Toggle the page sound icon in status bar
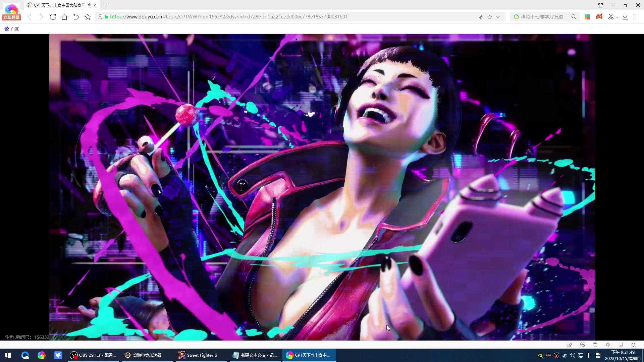 point(608,345)
